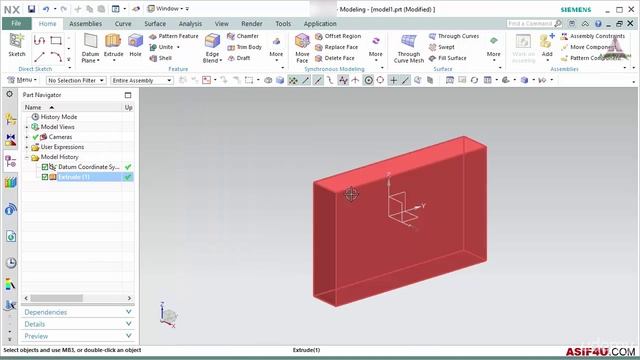Select Fill Surface command

point(448,58)
